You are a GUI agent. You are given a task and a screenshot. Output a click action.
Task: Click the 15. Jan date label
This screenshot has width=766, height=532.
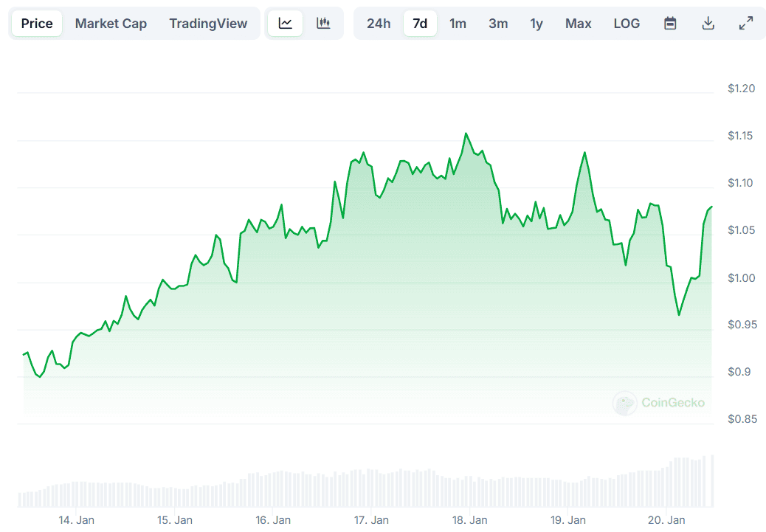[174, 520]
